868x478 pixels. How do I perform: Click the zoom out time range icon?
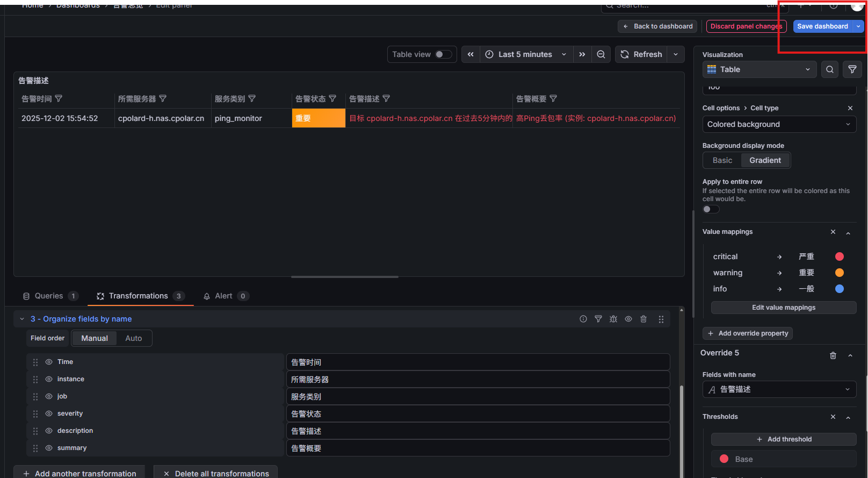601,54
